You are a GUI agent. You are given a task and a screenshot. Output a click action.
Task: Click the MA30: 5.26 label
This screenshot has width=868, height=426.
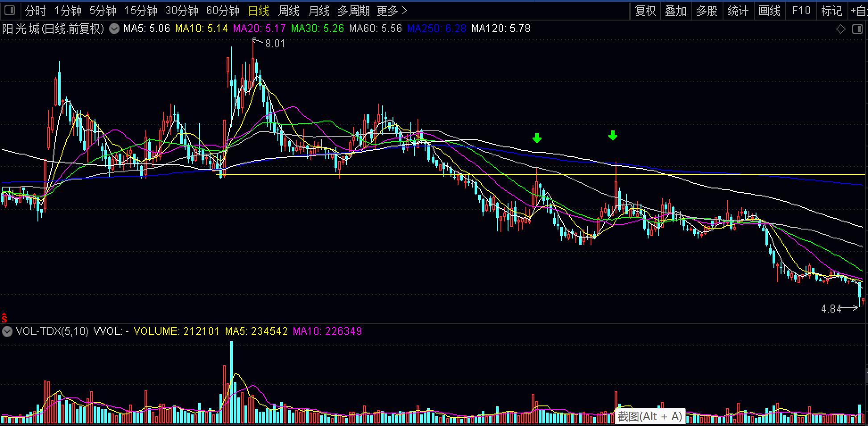click(318, 29)
